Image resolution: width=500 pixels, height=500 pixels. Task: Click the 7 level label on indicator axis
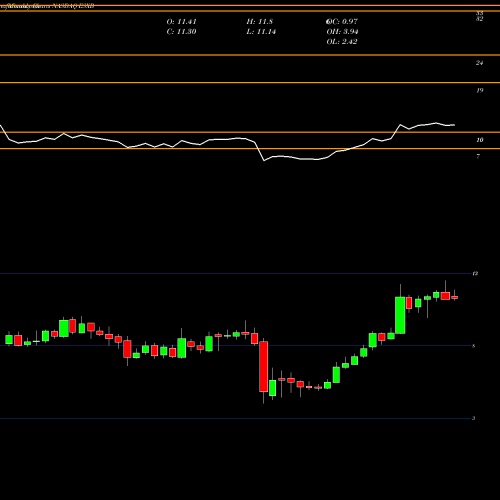pyautogui.click(x=478, y=156)
